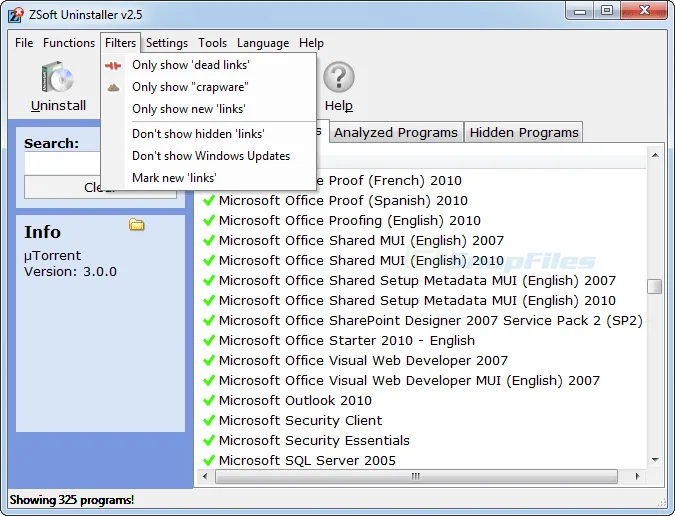Click green check beside Microsoft SQL Server 2005
Viewport: 675px width, 516px height.
(x=209, y=460)
